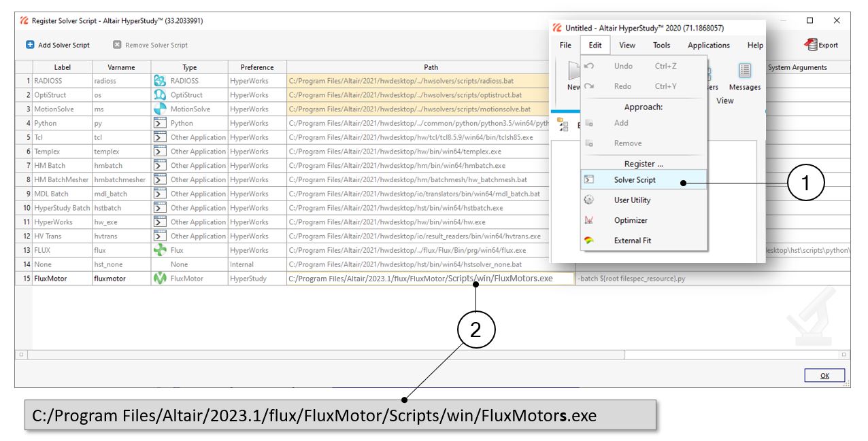This screenshot has width=868, height=441.
Task: Choose Solver Script from the Edit menu
Action: point(635,180)
